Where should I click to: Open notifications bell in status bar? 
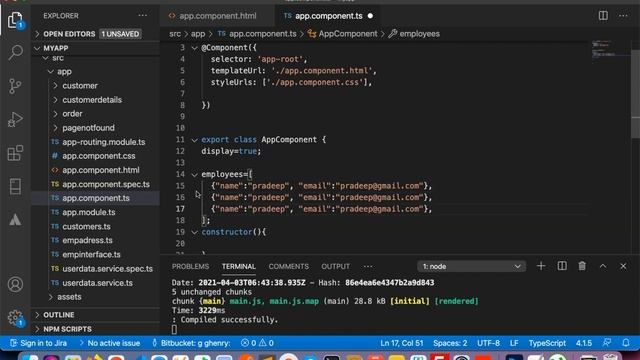click(x=626, y=343)
